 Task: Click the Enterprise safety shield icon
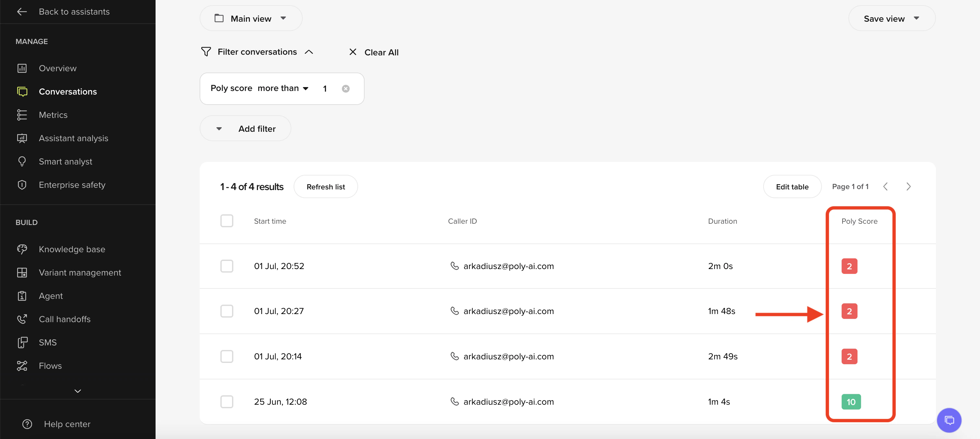(22, 185)
